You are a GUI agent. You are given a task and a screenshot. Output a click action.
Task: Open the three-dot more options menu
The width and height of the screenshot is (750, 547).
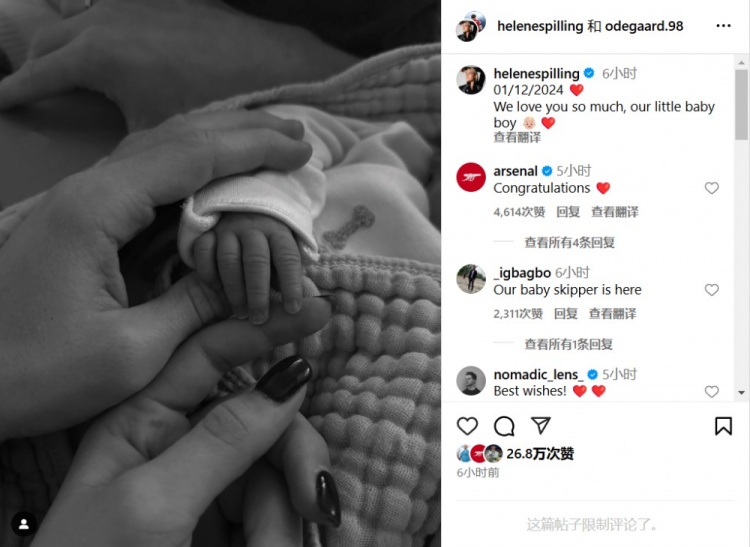pyautogui.click(x=723, y=26)
